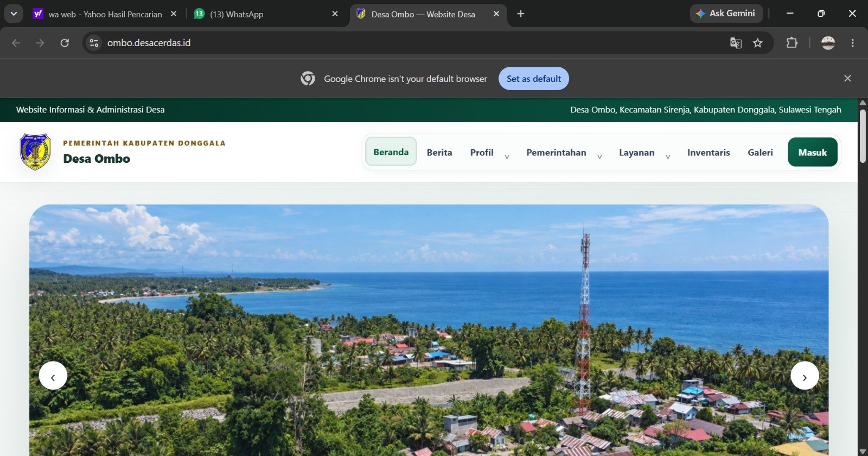This screenshot has width=868, height=456.
Task: Open the tab search dropdown arrow
Action: coord(14,14)
